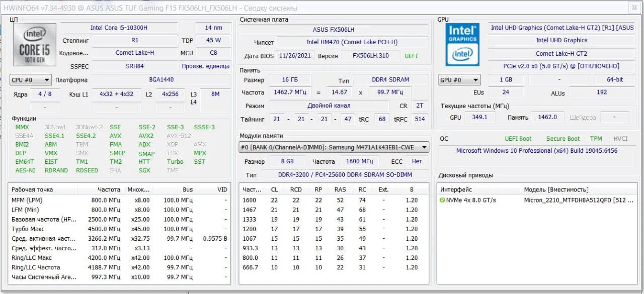This screenshot has width=644, height=294.
Task: Click the MCU value C8
Action: 213,53
